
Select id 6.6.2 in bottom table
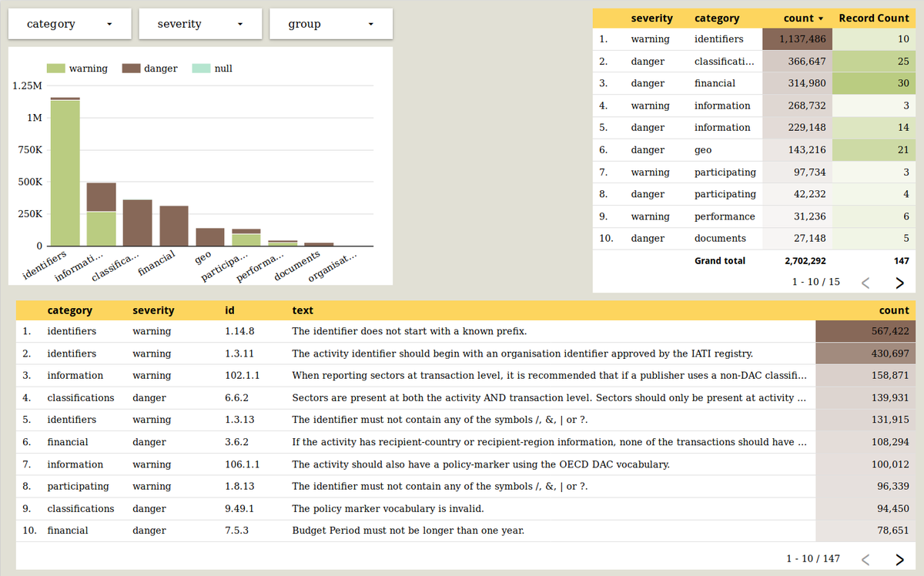(236, 398)
